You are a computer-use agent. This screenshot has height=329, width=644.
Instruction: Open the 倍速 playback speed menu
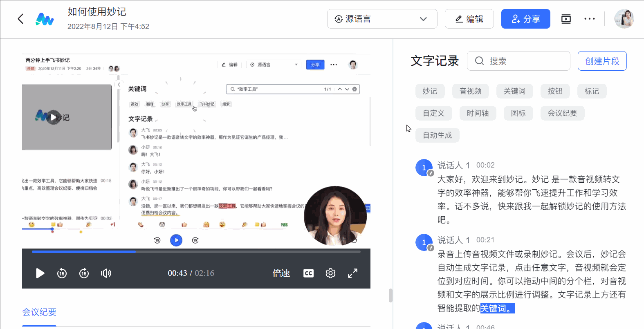pyautogui.click(x=281, y=273)
